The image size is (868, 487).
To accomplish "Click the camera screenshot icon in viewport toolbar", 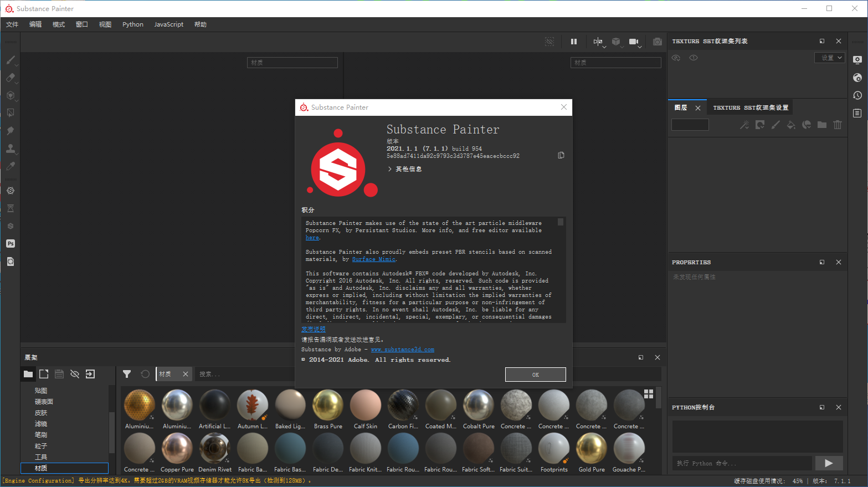I will [657, 42].
